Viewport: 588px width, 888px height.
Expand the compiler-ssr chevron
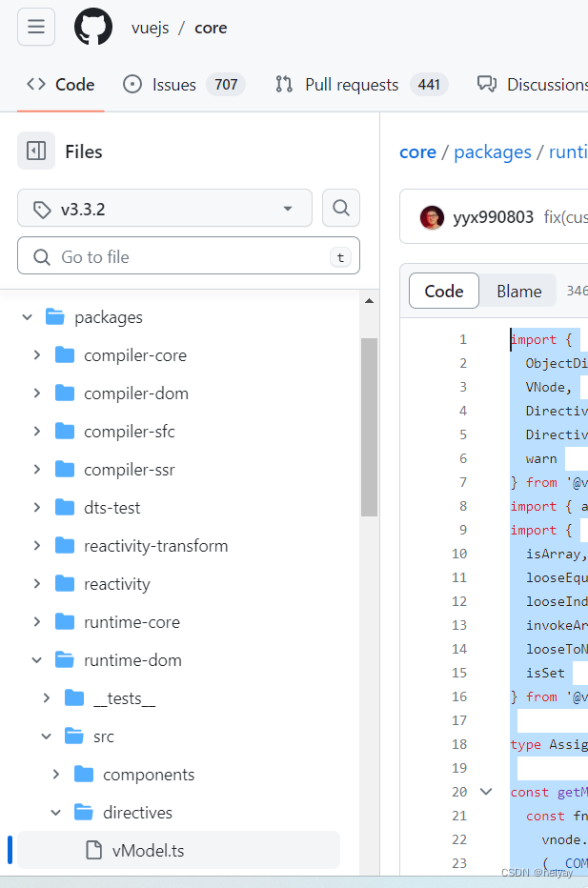click(x=37, y=470)
